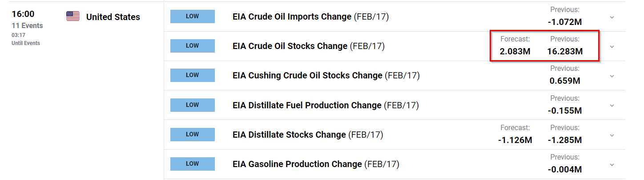This screenshot has height=180, width=644.
Task: Open EIA Distillate Stocks Change event
Action: coord(308,135)
